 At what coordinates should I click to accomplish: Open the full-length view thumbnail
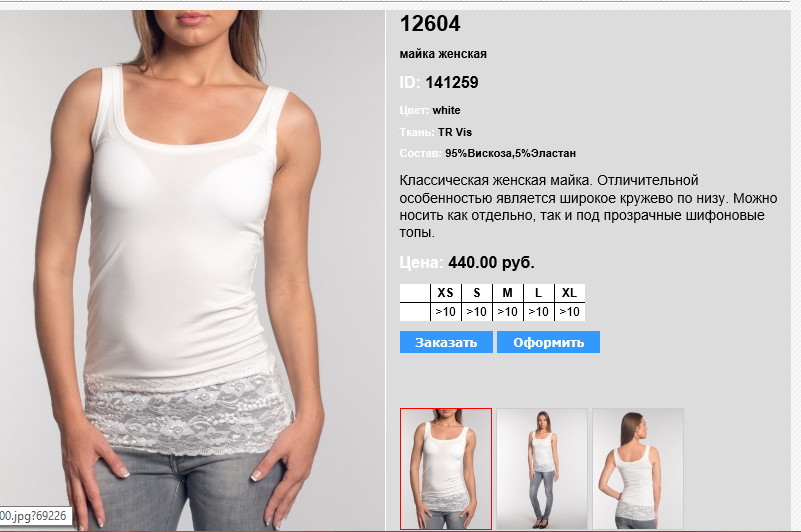pos(542,469)
